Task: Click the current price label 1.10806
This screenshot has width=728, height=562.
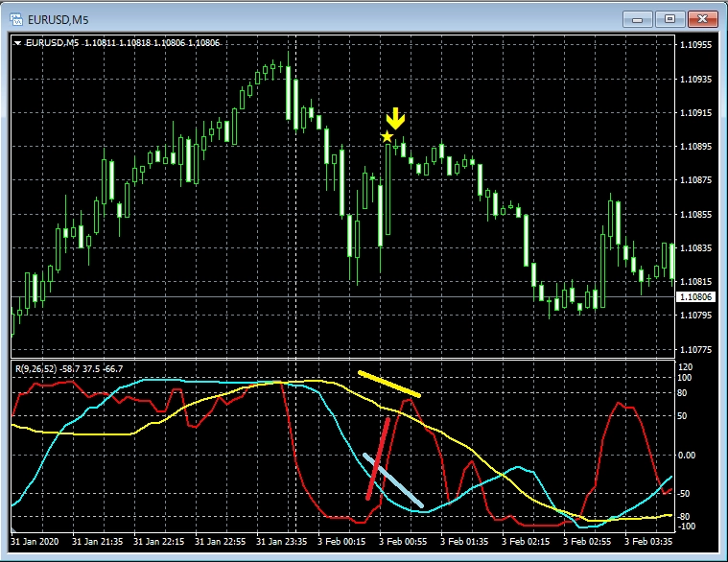Action: click(x=694, y=297)
